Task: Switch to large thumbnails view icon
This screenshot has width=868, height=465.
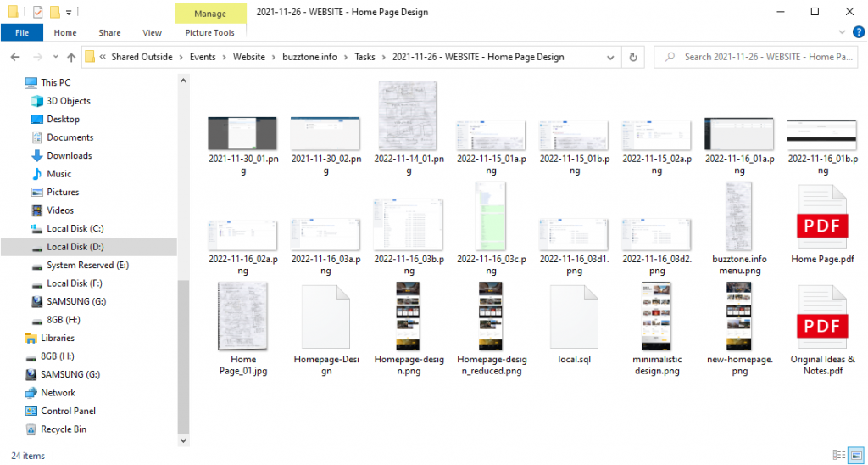Action: [856, 456]
